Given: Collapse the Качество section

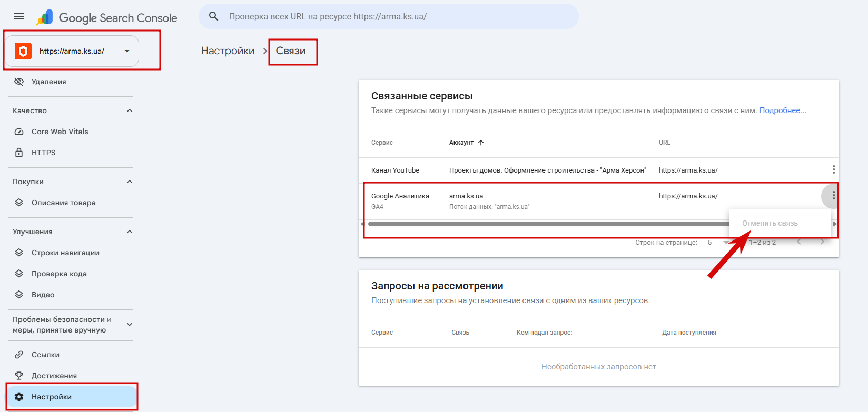Looking at the screenshot, I should [130, 110].
